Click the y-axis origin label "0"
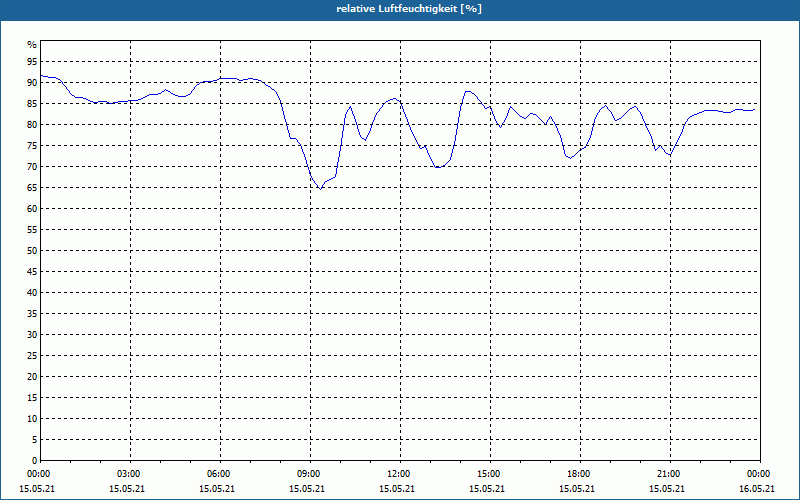Image resolution: width=800 pixels, height=500 pixels. 35,461
